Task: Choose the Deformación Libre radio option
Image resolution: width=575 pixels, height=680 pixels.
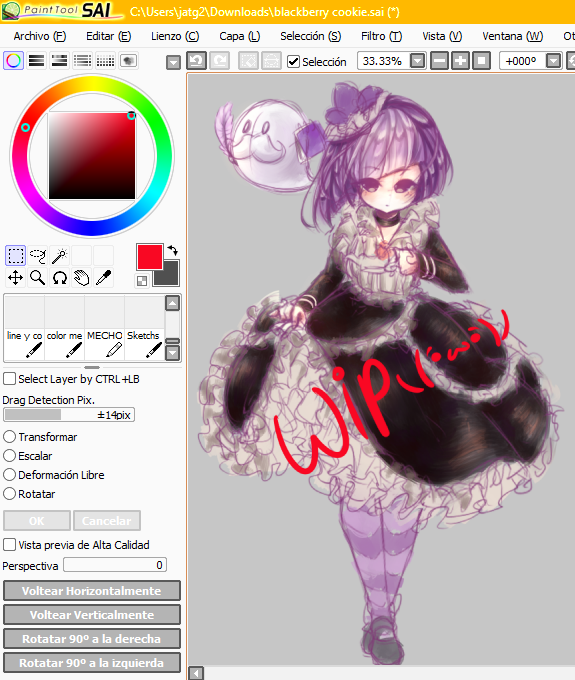Action: [x=10, y=475]
